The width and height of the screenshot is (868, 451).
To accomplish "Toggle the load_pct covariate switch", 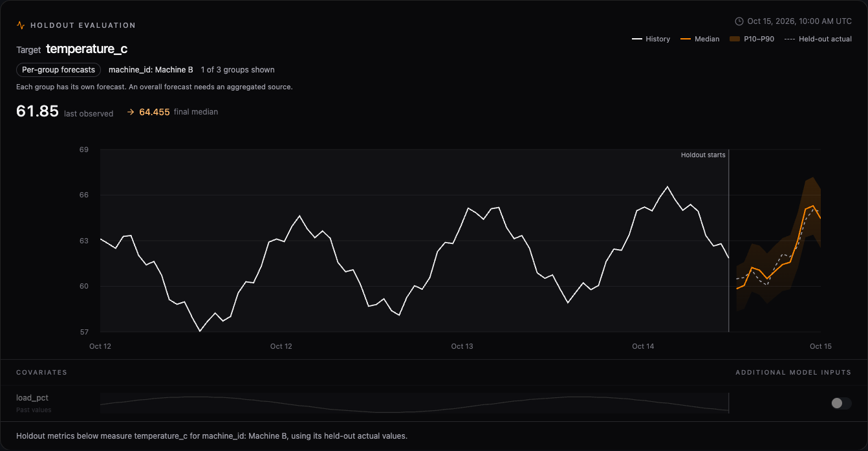I will 841,403.
